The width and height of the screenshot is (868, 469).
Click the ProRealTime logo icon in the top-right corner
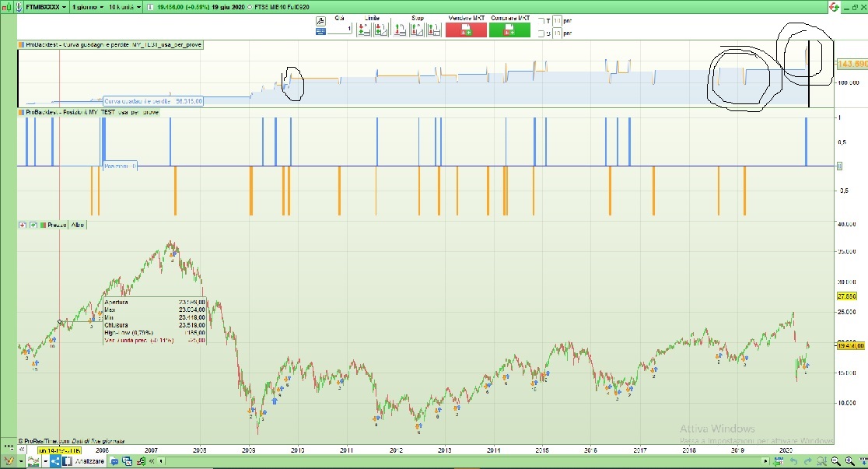point(835,7)
